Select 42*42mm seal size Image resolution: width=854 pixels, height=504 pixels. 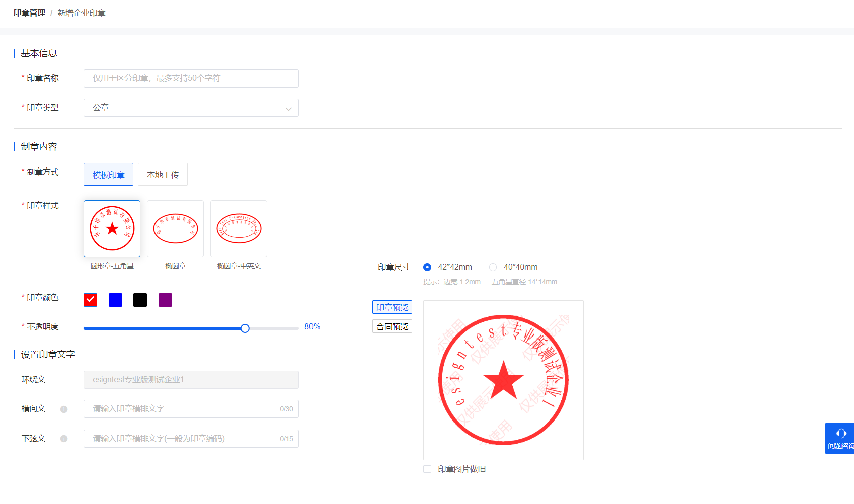tap(427, 267)
